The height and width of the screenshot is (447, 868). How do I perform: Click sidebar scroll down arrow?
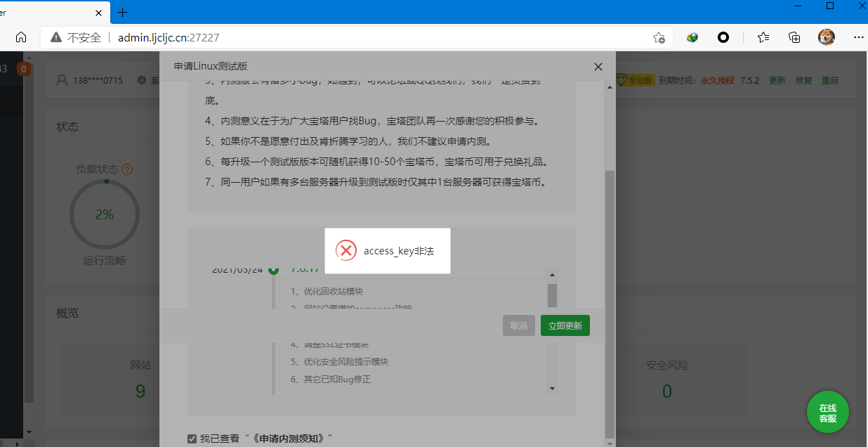click(29, 432)
